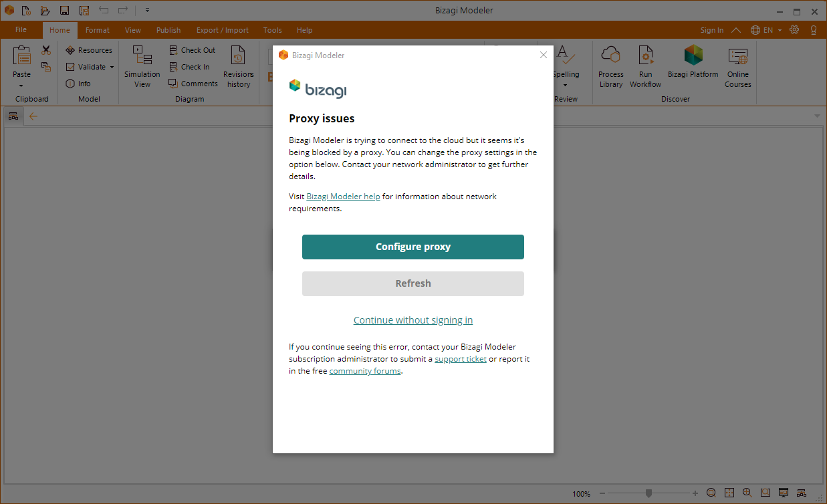This screenshot has height=504, width=827.
Task: Collapse the ribbon with the chevron arrow
Action: [x=735, y=30]
